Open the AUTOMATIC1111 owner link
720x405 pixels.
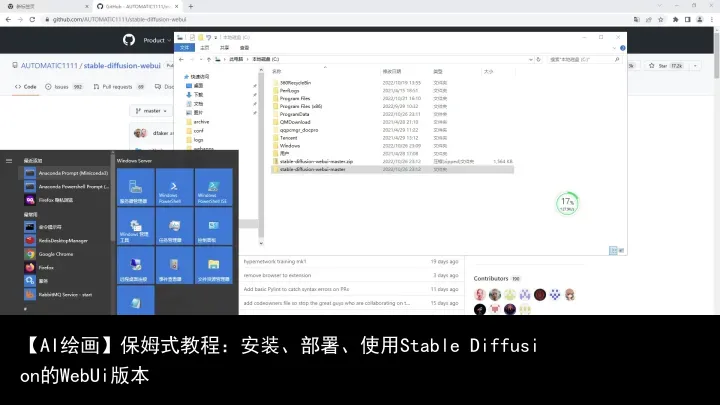pyautogui.click(x=49, y=65)
